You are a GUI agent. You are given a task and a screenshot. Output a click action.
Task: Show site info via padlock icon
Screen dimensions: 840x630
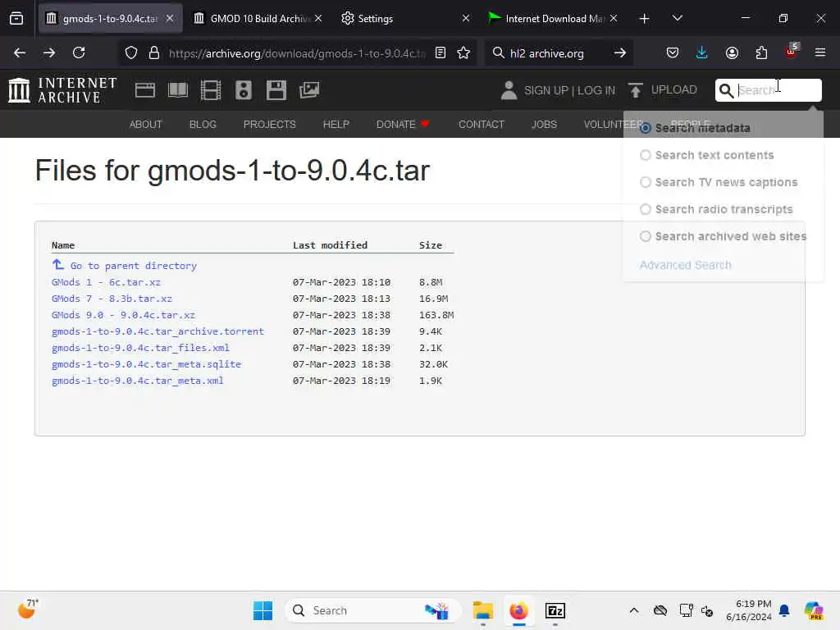tap(154, 53)
